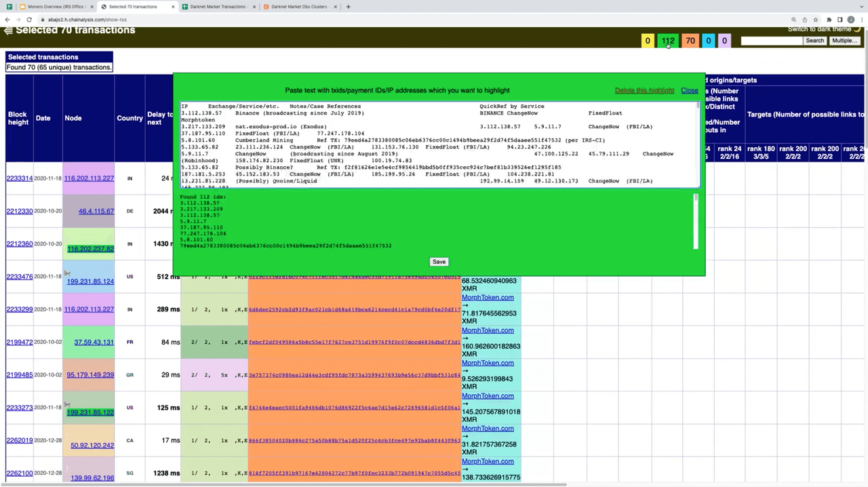Open transaction hash starting febcf2df04

coord(355,343)
